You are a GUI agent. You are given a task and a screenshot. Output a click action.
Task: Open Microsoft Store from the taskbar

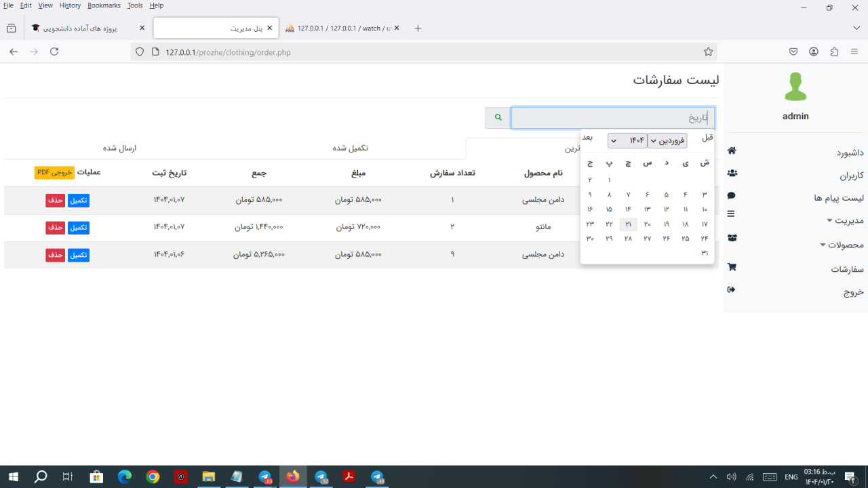[96, 476]
